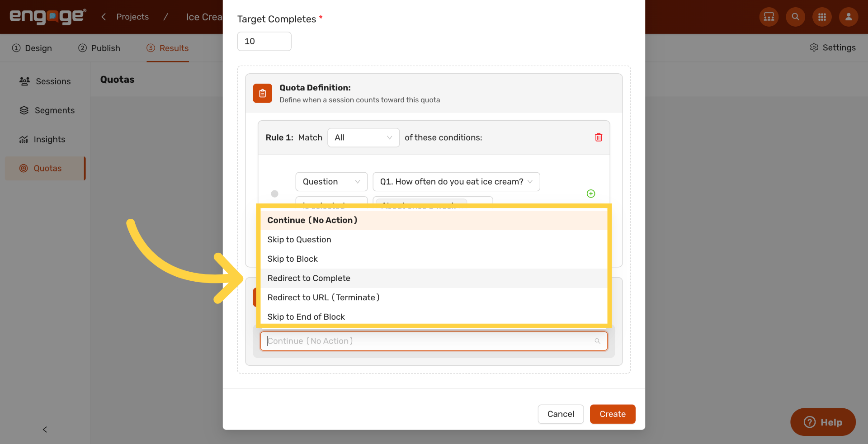Open Insights in the sidebar
The height and width of the screenshot is (444, 868).
point(45,139)
